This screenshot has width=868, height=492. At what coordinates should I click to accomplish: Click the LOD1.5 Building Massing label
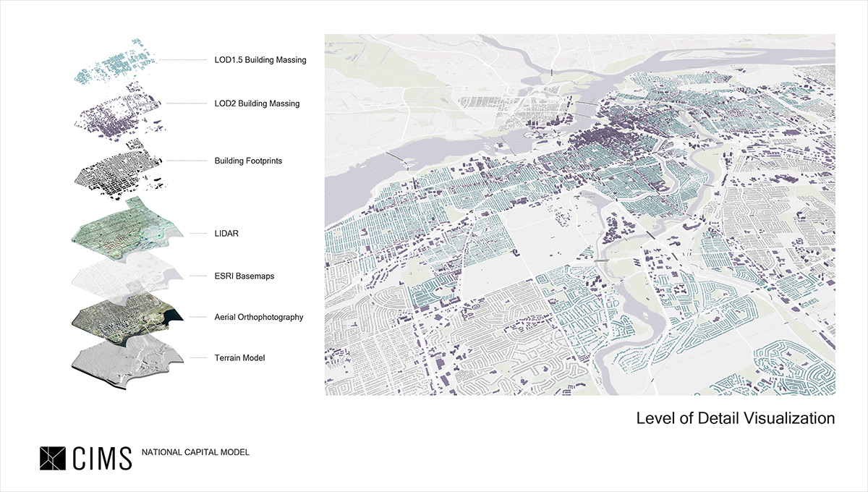260,60
